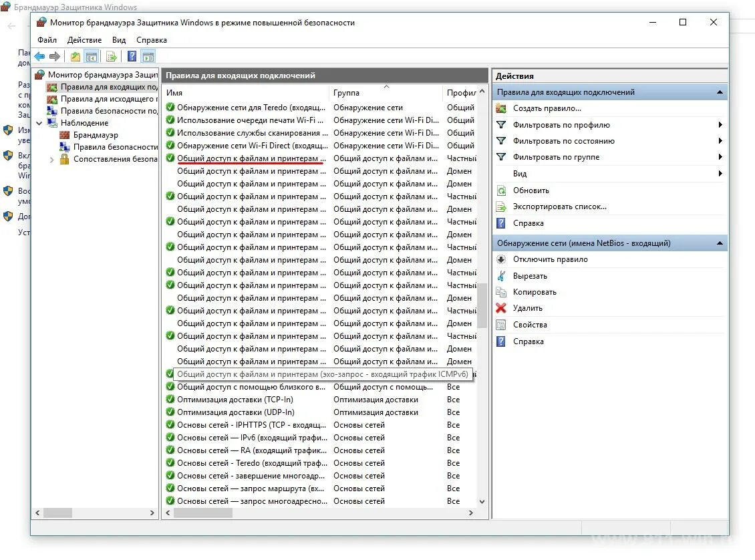Click the Up one level folder icon

(x=75, y=56)
